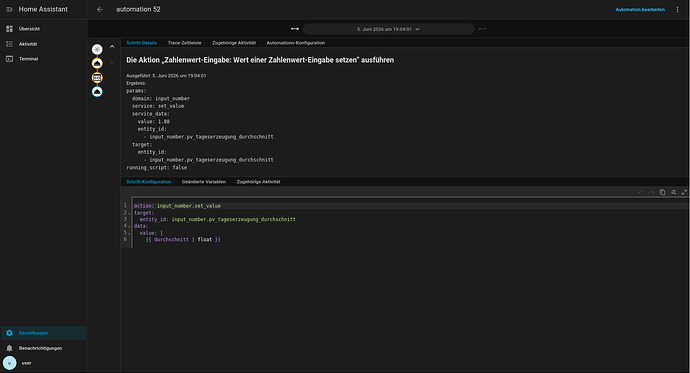The height and width of the screenshot is (373, 690).
Task: Open Einstellungen gear icon
Action: (9, 333)
